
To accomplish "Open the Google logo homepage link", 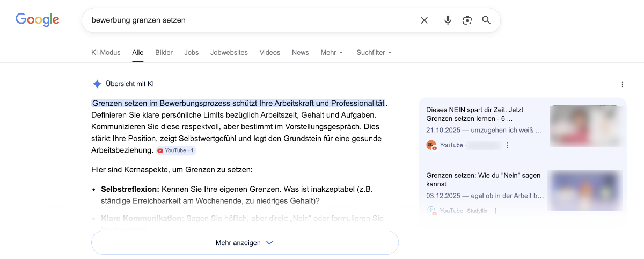I will pos(37,20).
